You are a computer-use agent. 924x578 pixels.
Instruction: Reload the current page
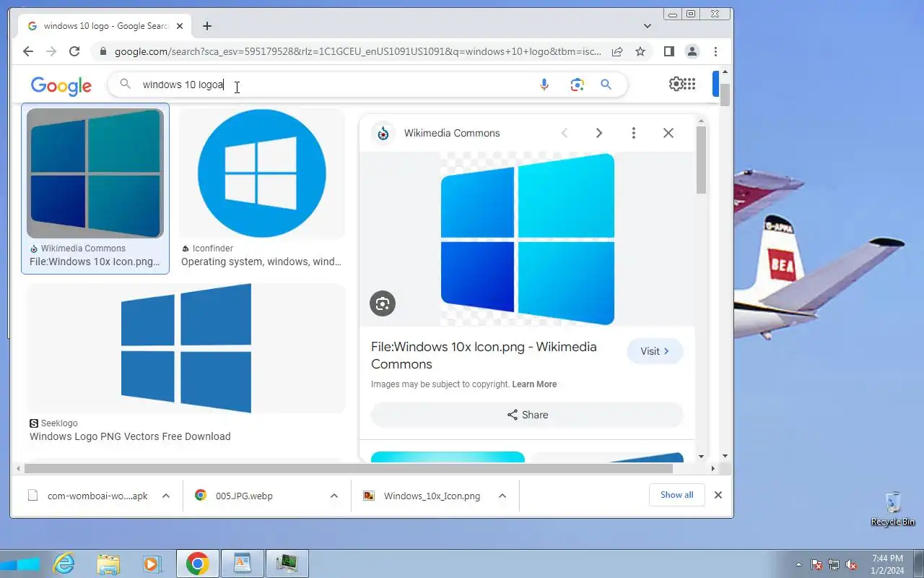[x=74, y=51]
